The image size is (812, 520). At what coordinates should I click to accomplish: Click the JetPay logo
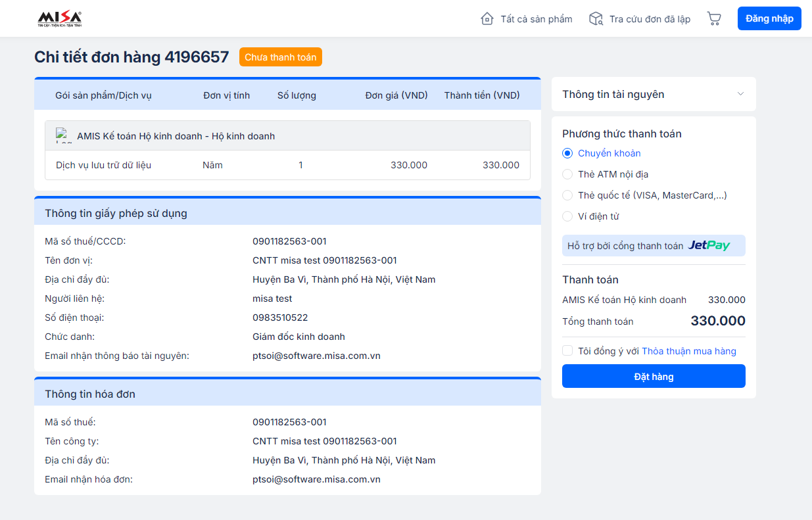tap(709, 246)
